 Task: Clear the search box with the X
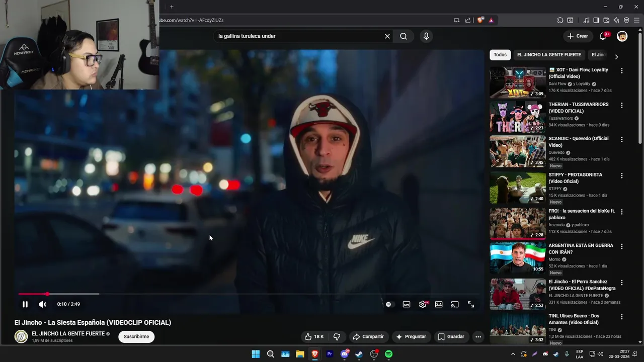[x=387, y=36]
